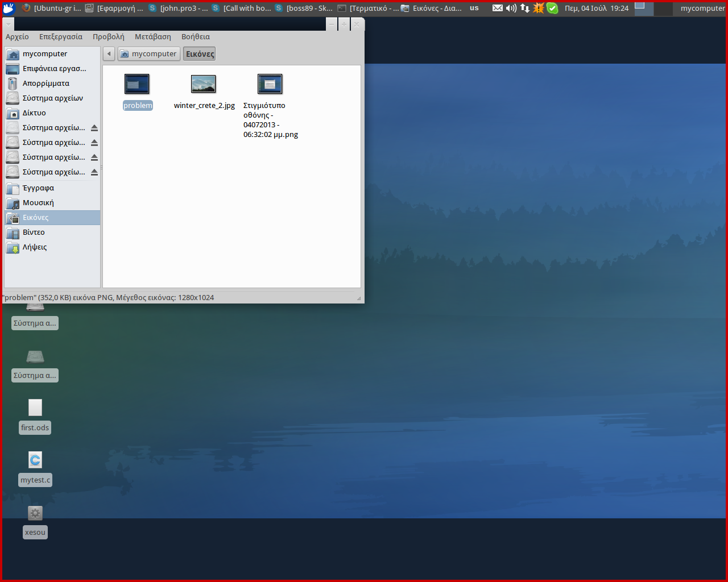Open the Προβολή menu

point(108,37)
